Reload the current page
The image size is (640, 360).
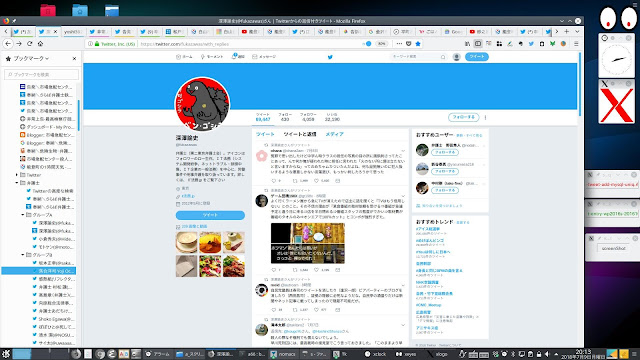coord(29,44)
